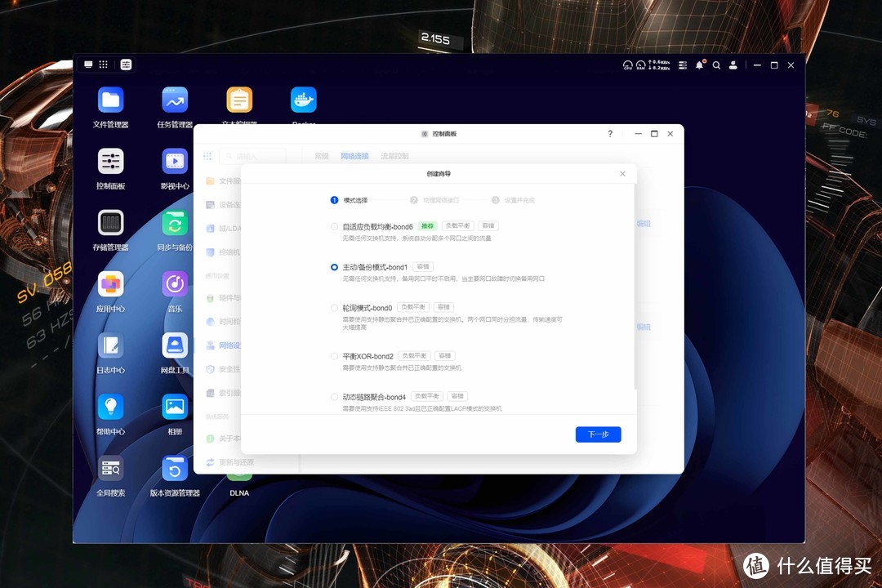The height and width of the screenshot is (588, 882).
Task: Click the 编辑 edit link for the network interface
Action: pyautogui.click(x=645, y=224)
